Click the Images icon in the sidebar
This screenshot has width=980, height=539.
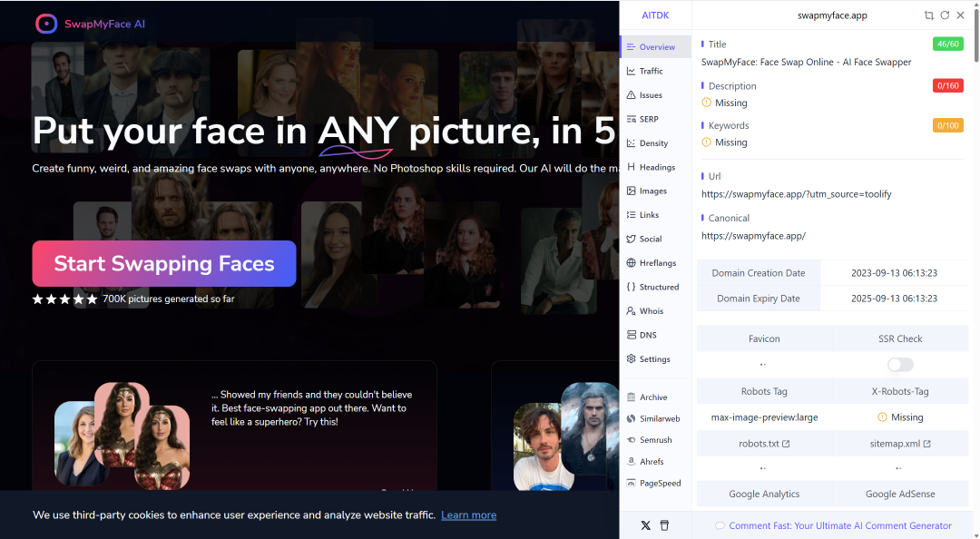click(x=632, y=191)
